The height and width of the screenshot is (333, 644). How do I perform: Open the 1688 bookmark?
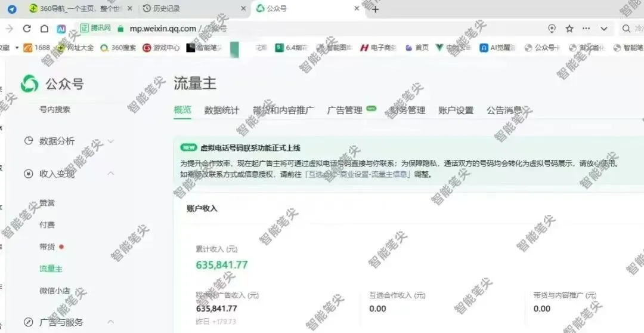click(x=36, y=48)
